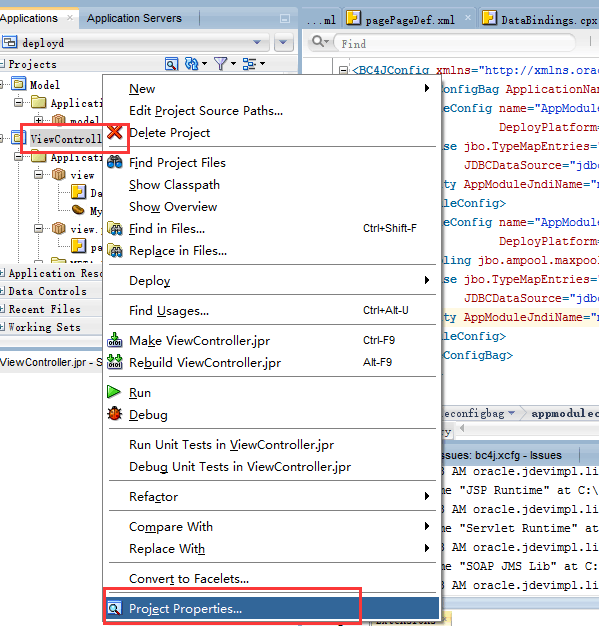Viewport: 599px width, 626px height.
Task: Close the Applications tab
Action: 70,18
